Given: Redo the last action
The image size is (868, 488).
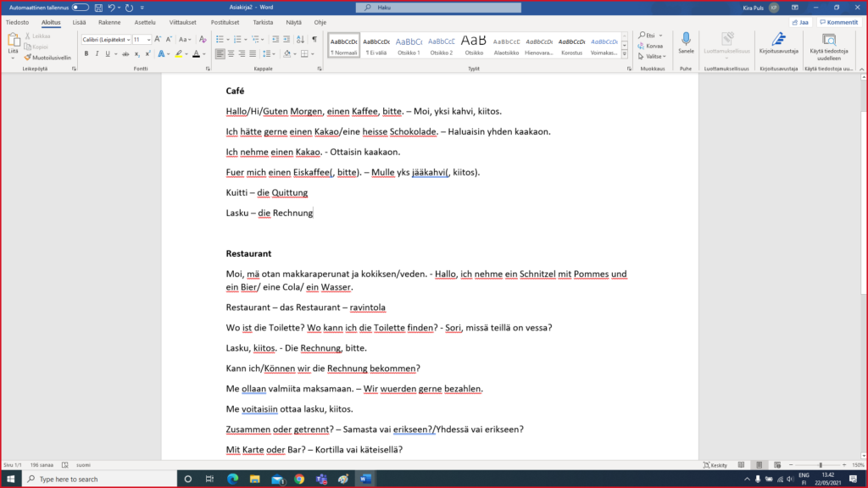Looking at the screenshot, I should 129,8.
